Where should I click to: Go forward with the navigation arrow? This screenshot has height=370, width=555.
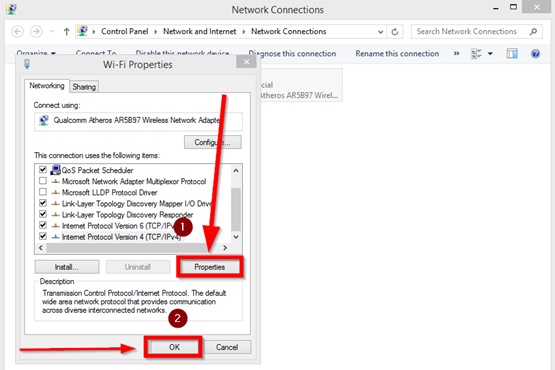[36, 32]
